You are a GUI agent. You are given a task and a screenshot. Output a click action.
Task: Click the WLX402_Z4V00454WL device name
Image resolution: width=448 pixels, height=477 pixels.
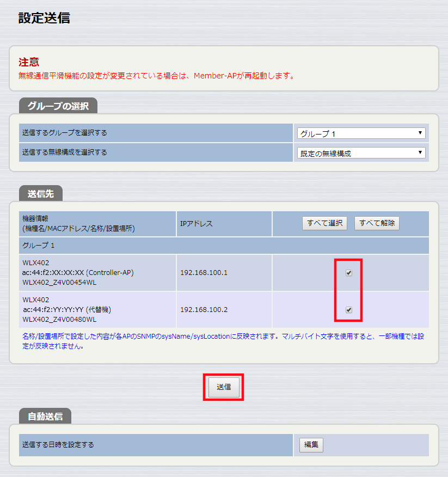coord(59,282)
